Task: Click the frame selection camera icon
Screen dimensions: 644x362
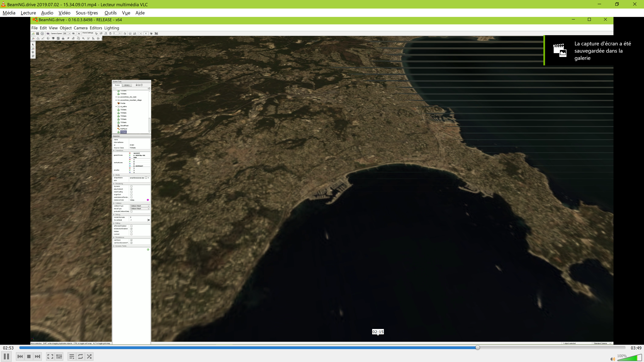Action: [x=79, y=34]
